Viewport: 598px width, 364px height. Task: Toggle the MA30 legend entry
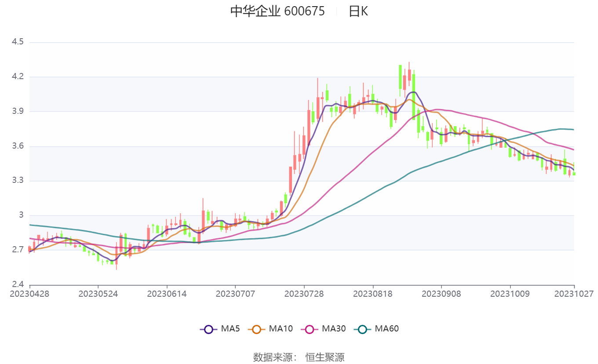323,328
